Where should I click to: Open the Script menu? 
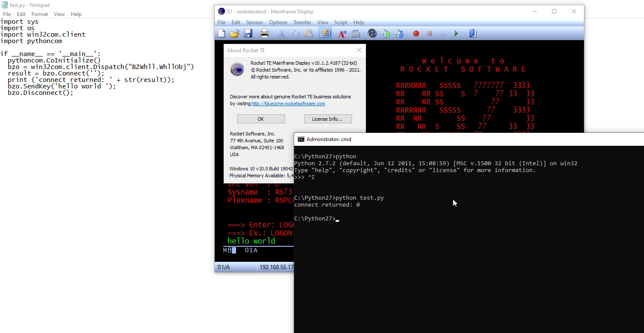pos(341,22)
